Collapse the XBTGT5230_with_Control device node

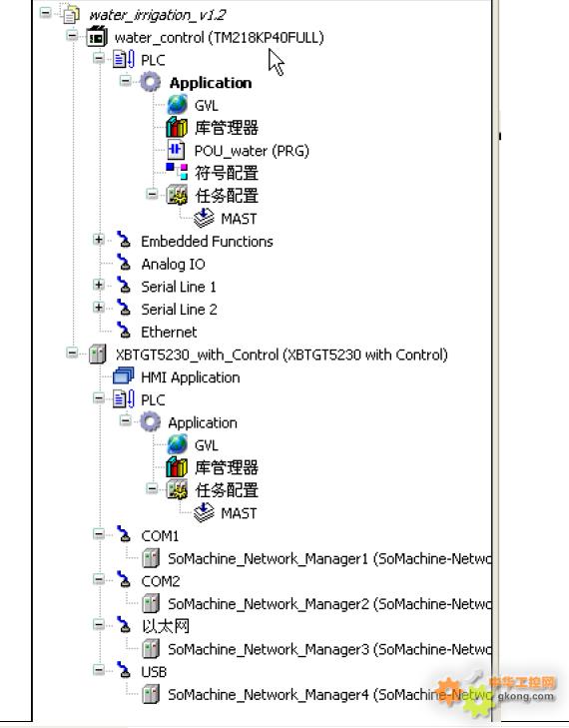[72, 353]
